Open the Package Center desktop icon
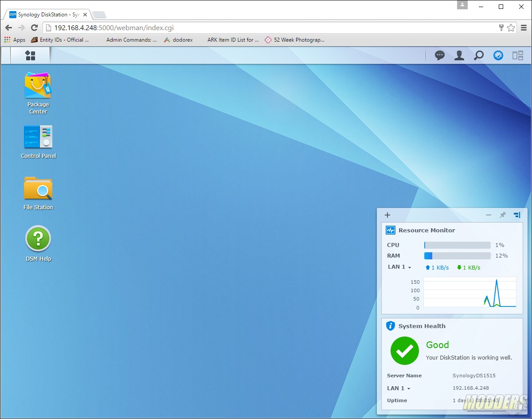532x419 pixels. click(x=38, y=94)
